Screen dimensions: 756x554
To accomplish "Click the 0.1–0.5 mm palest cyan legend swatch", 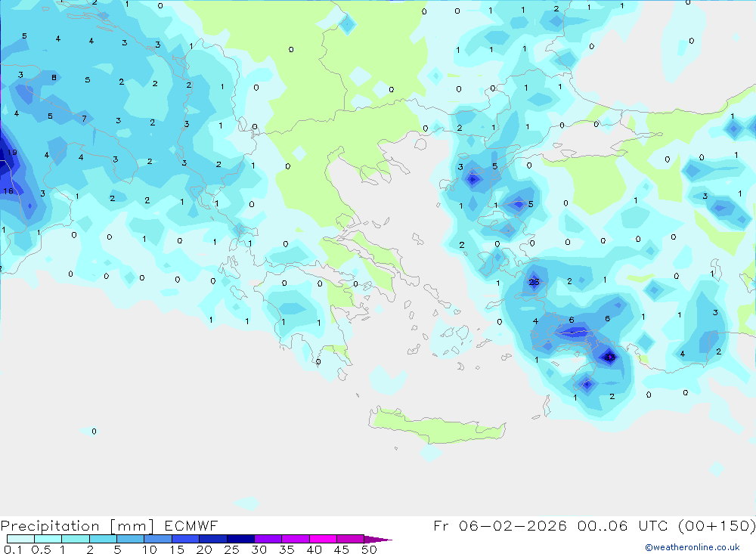I will (x=20, y=539).
